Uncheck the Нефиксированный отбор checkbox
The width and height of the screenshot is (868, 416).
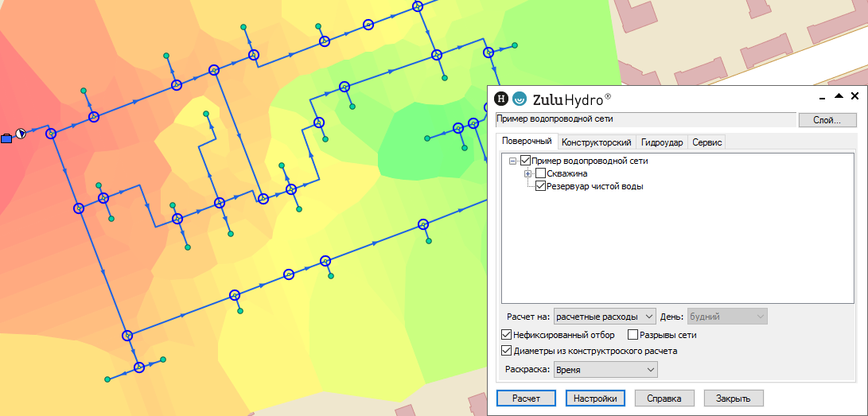507,335
